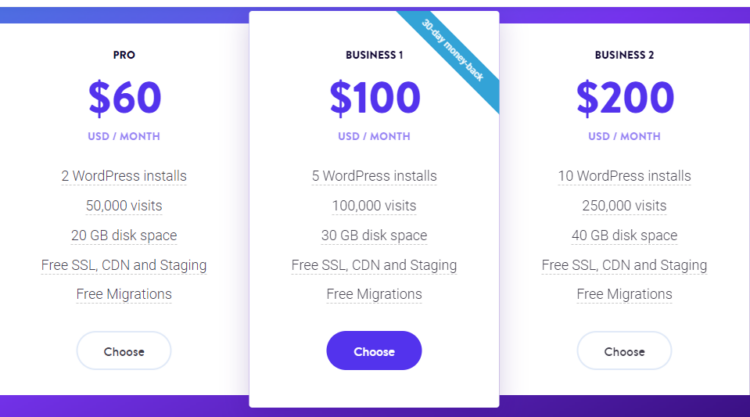Screen dimensions: 750x417
Task: Click '10 WordPress installs' feature link
Action: [x=624, y=176]
